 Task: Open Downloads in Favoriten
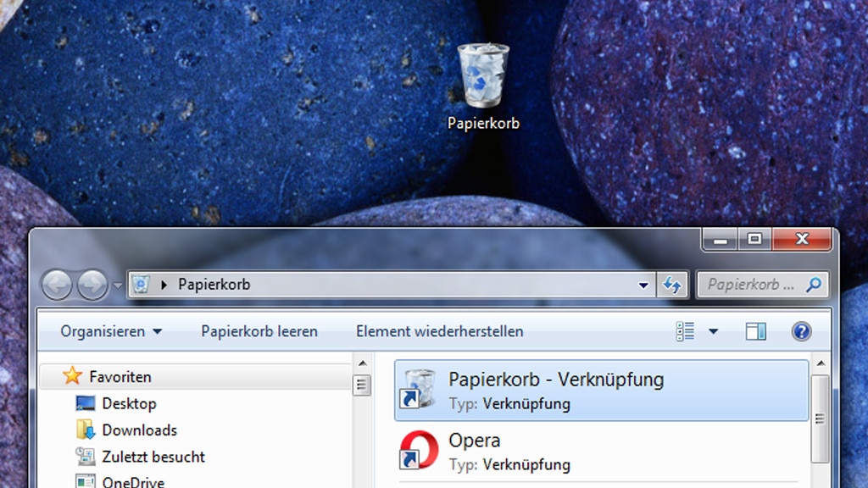(140, 430)
